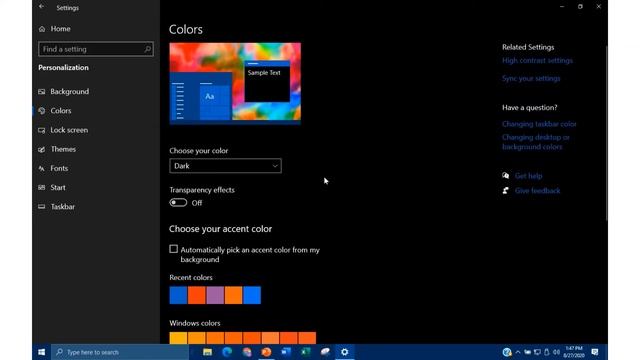Open Changing desktop or background colors link
This screenshot has height=360, width=640.
(x=536, y=142)
